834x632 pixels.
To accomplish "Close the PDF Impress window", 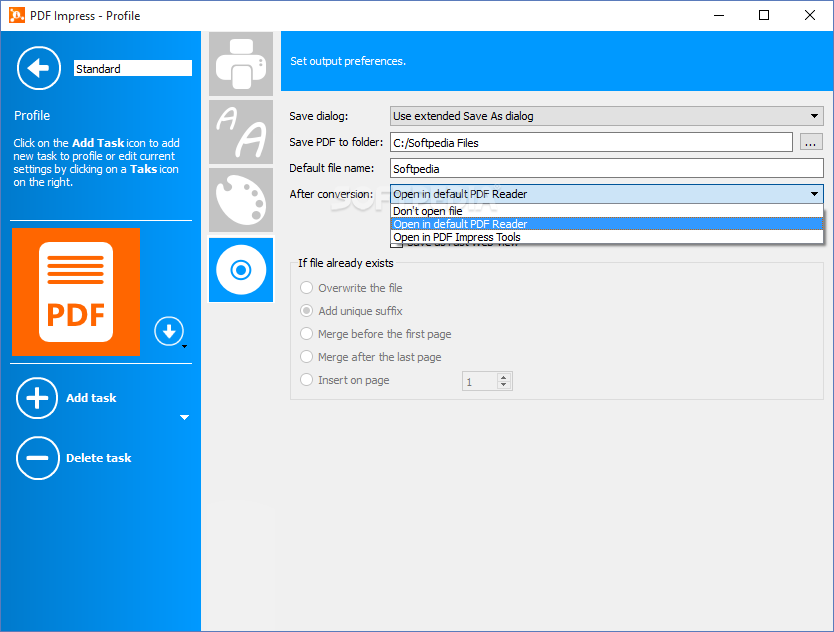I will tap(810, 15).
